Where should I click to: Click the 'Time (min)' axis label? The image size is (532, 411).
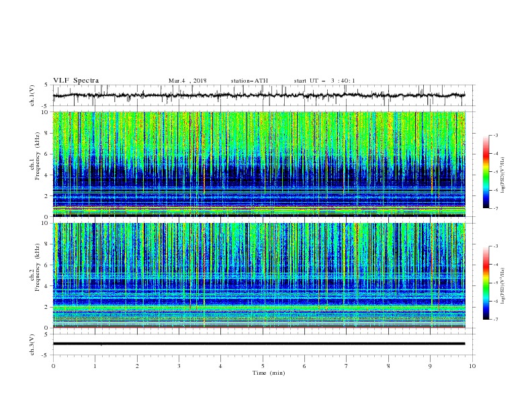269,373
